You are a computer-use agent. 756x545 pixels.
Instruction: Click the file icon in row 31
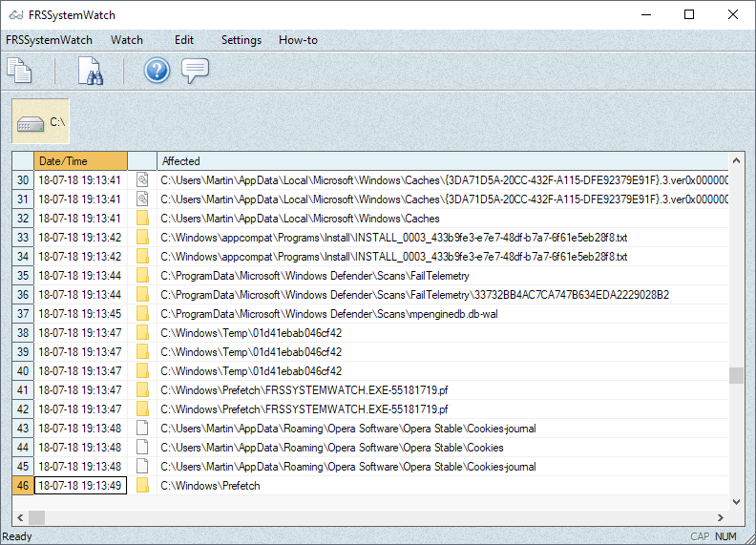click(142, 199)
